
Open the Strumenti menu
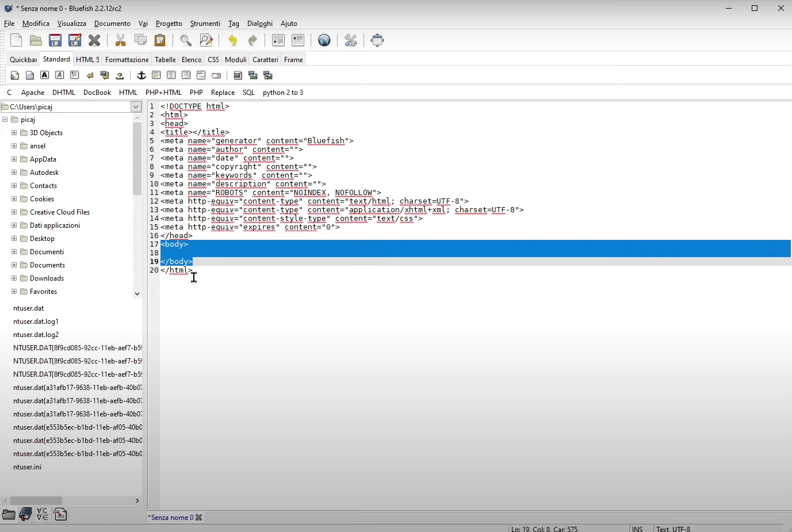coord(205,24)
